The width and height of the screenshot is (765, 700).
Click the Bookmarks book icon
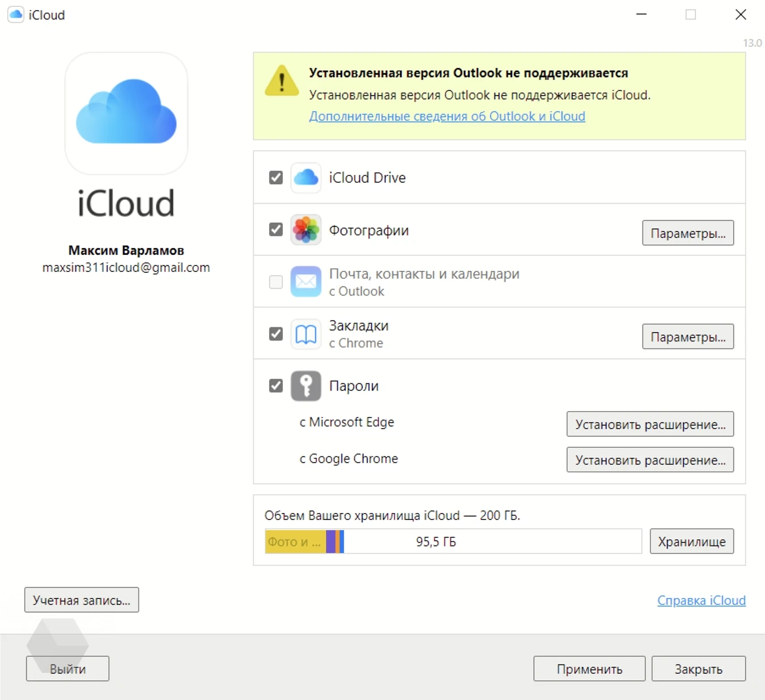tap(306, 334)
